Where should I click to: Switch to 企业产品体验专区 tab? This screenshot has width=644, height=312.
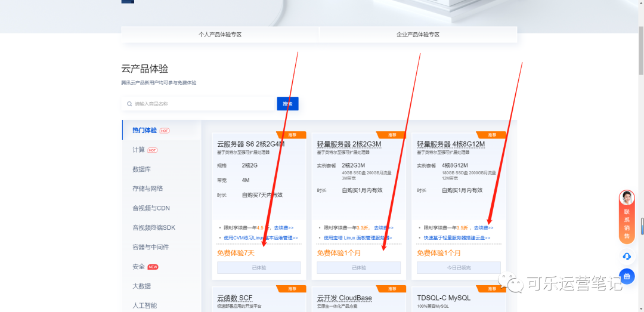click(418, 35)
